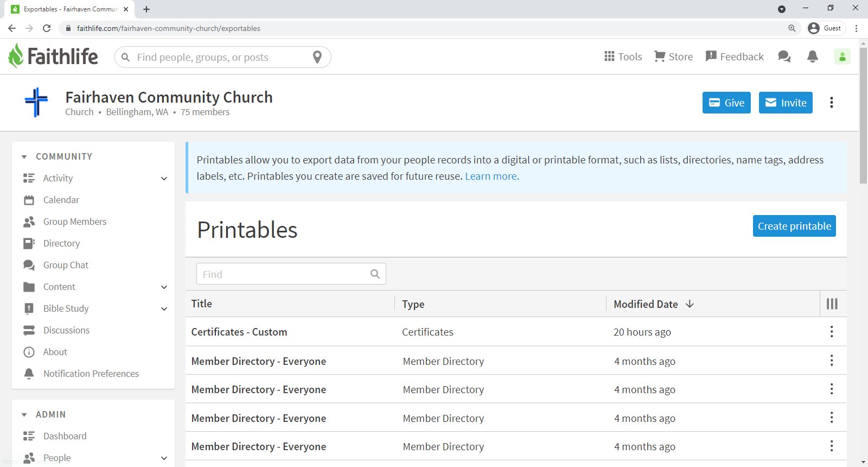Image resolution: width=868 pixels, height=467 pixels.
Task: Open the Feedback link
Action: [735, 56]
